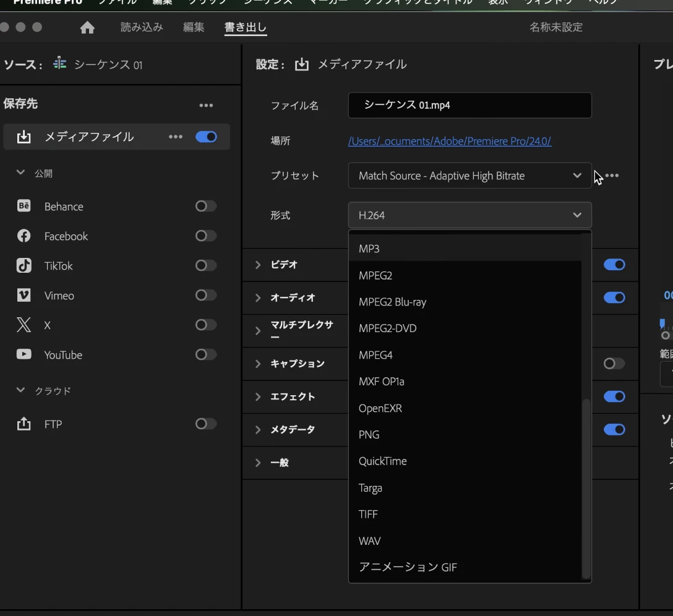Image resolution: width=673 pixels, height=616 pixels.
Task: Click the Vimeo icon
Action: pyautogui.click(x=24, y=295)
